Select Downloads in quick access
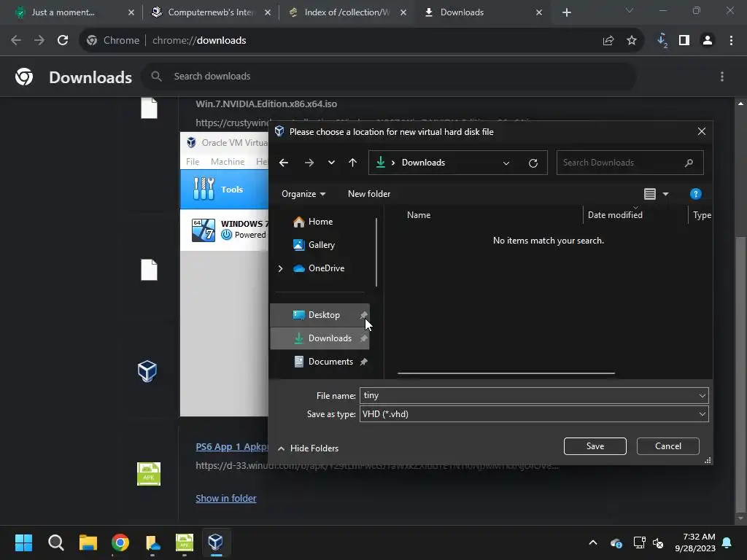 (320, 338)
